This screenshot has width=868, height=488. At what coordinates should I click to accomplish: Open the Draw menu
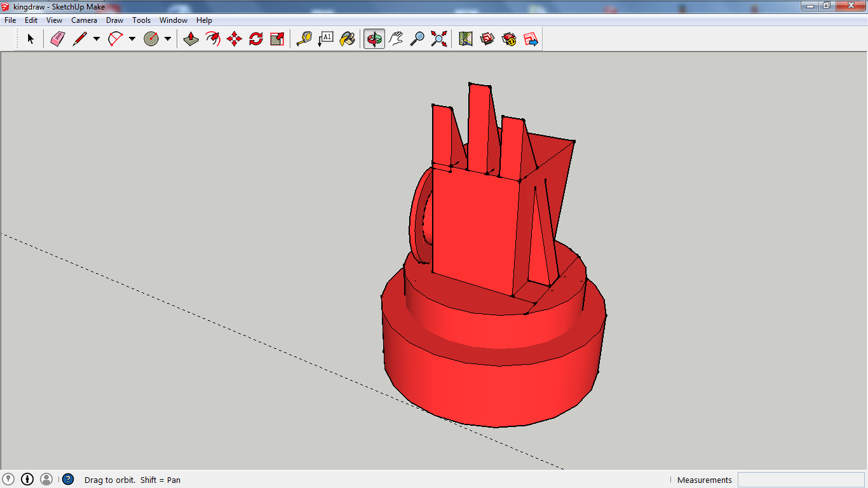(114, 20)
